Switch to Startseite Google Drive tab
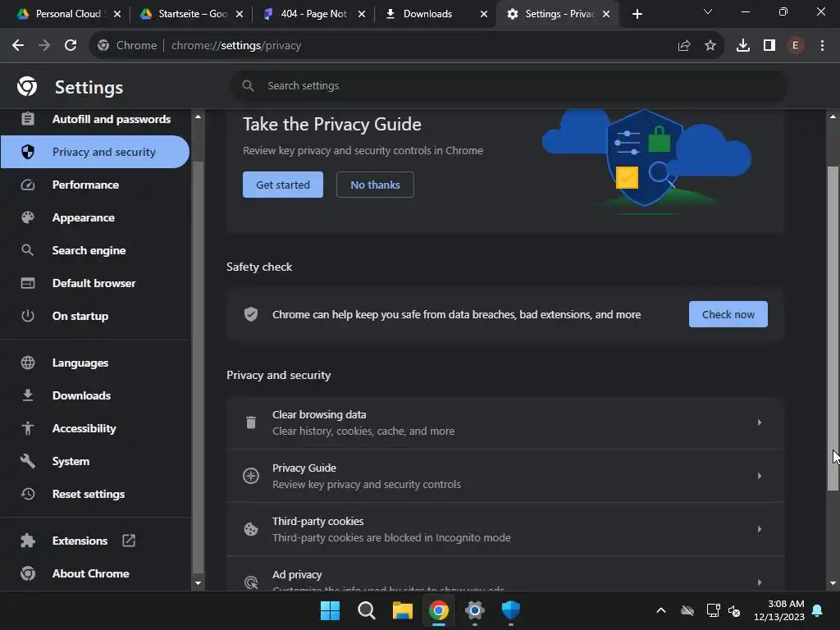Screen dimensions: 840x630 191,14
